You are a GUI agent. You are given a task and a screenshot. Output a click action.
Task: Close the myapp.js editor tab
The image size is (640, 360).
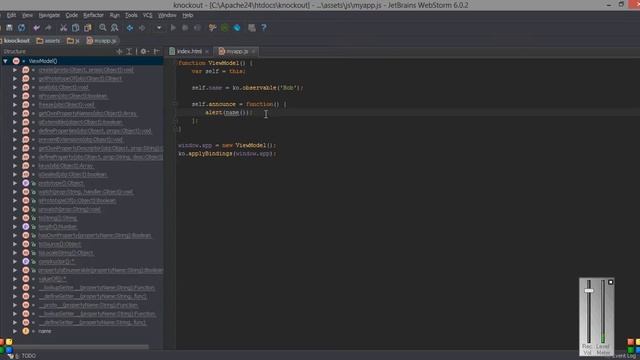click(253, 52)
